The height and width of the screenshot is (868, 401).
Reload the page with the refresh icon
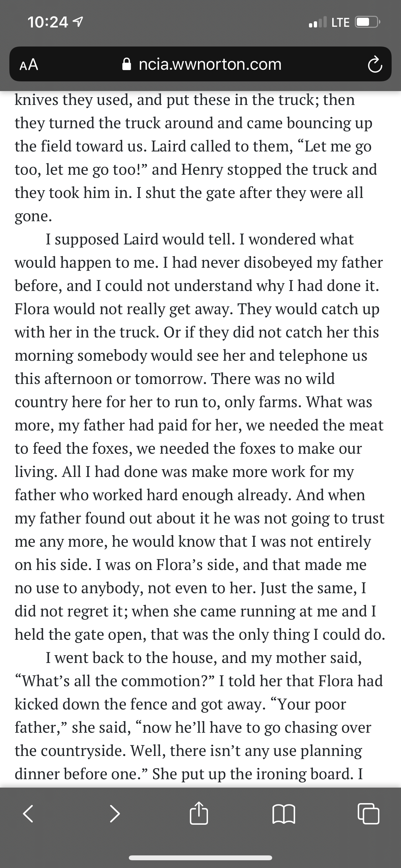coord(375,65)
